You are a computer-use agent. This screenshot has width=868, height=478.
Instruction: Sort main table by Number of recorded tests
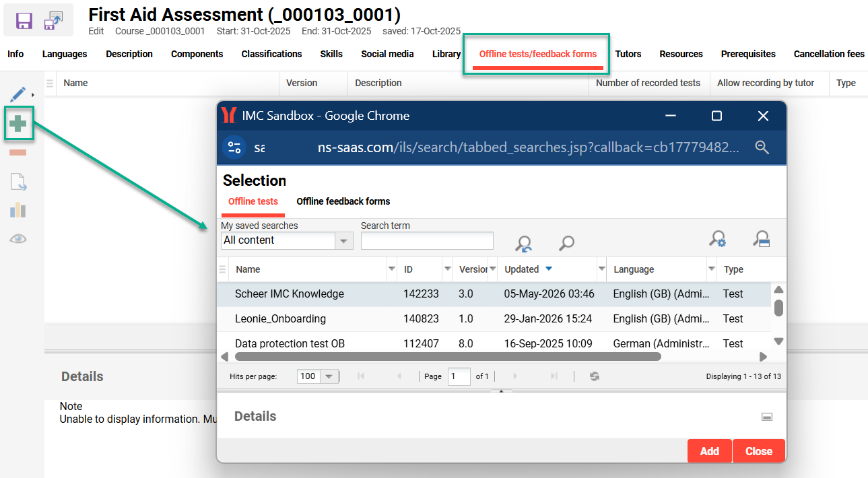tap(648, 83)
